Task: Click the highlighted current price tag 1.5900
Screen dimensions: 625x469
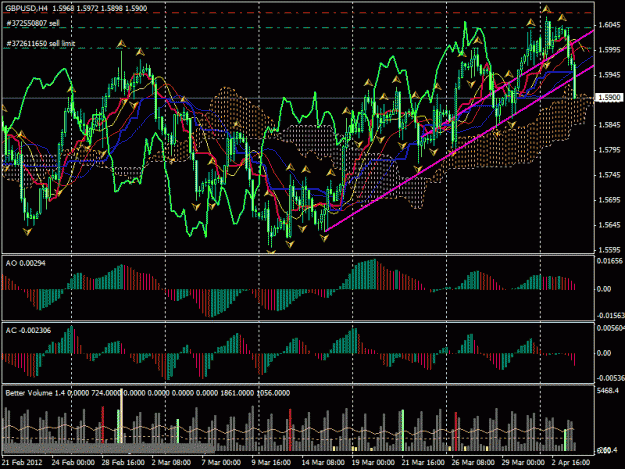Action: coord(609,98)
